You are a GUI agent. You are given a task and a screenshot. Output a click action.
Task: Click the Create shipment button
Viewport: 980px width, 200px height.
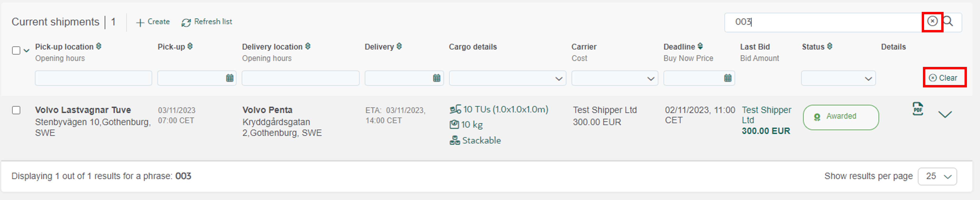tap(153, 22)
